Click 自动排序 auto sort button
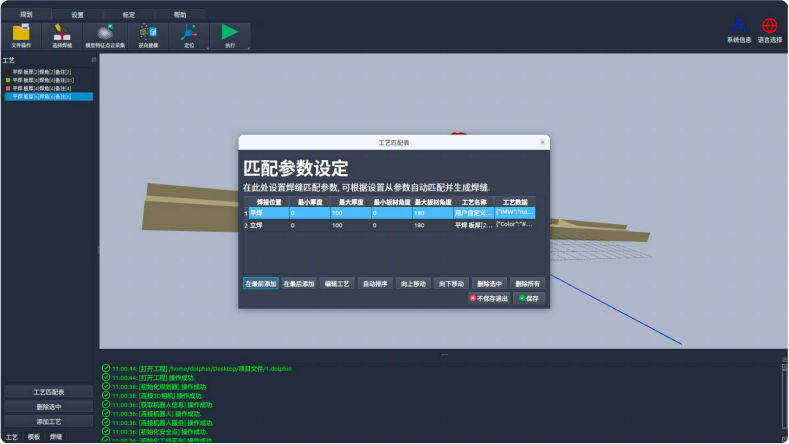 point(375,283)
